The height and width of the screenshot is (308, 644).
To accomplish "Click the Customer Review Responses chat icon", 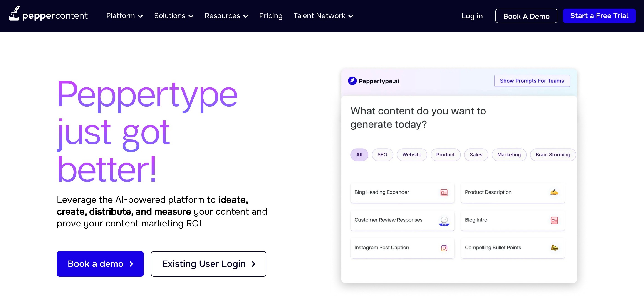I will tap(444, 221).
